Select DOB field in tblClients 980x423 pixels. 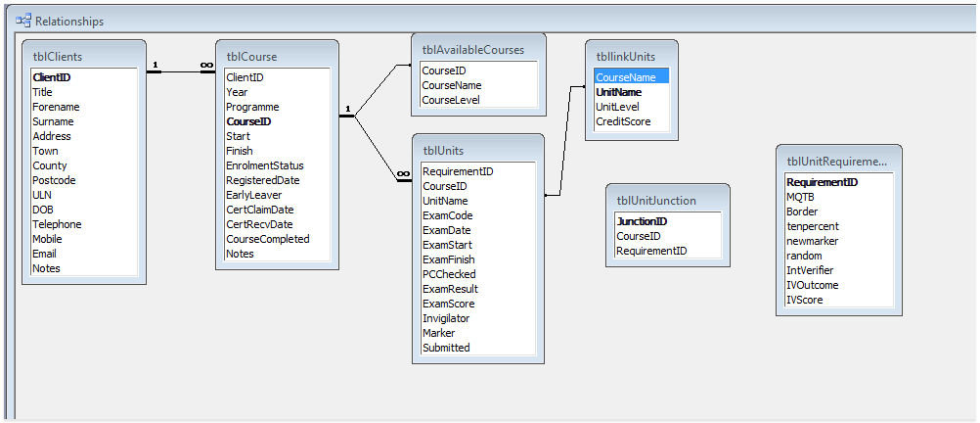click(x=84, y=210)
